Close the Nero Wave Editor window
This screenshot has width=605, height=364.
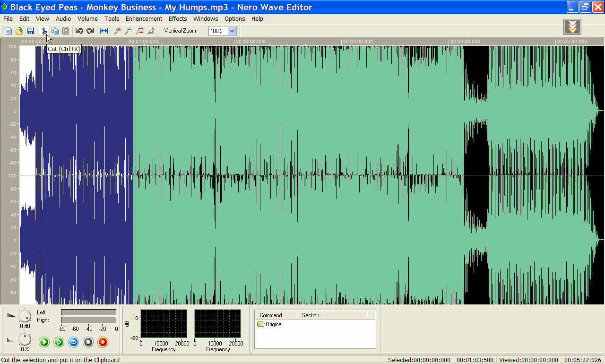(x=597, y=7)
